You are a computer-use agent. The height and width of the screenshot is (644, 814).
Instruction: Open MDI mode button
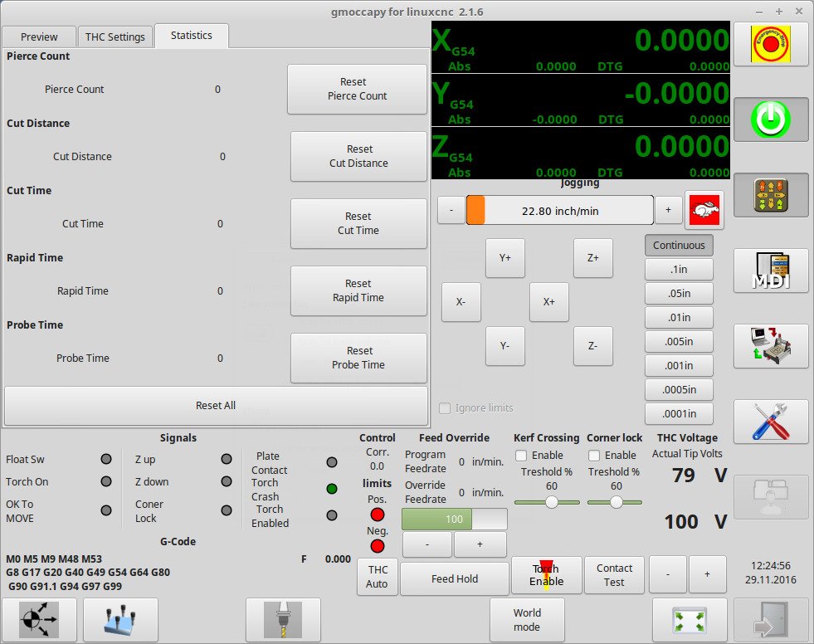pos(771,271)
